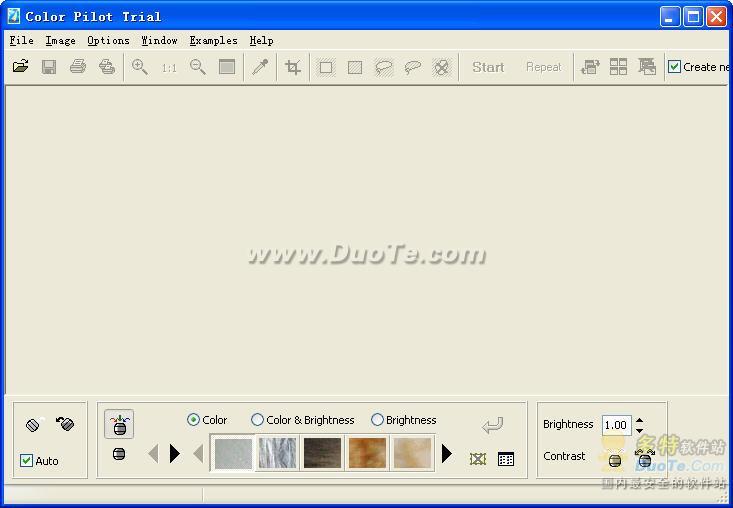Pick the orange-brown texture swatch
The height and width of the screenshot is (508, 733).
coord(367,453)
